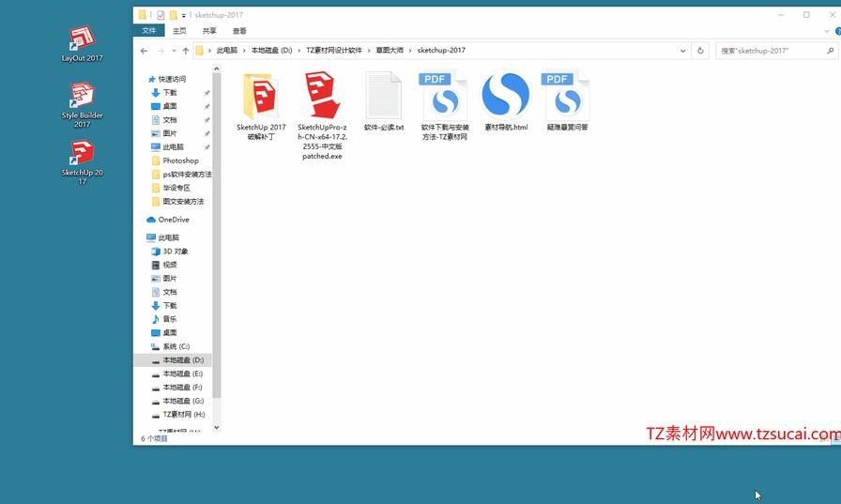Open 3D 对象 under This PC

tap(176, 252)
